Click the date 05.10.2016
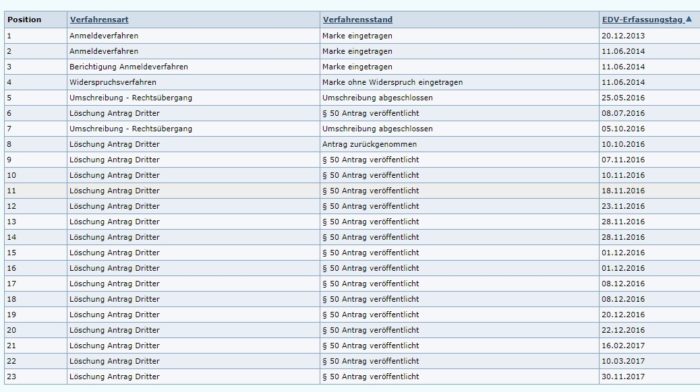This screenshot has width=700, height=392. [x=623, y=129]
